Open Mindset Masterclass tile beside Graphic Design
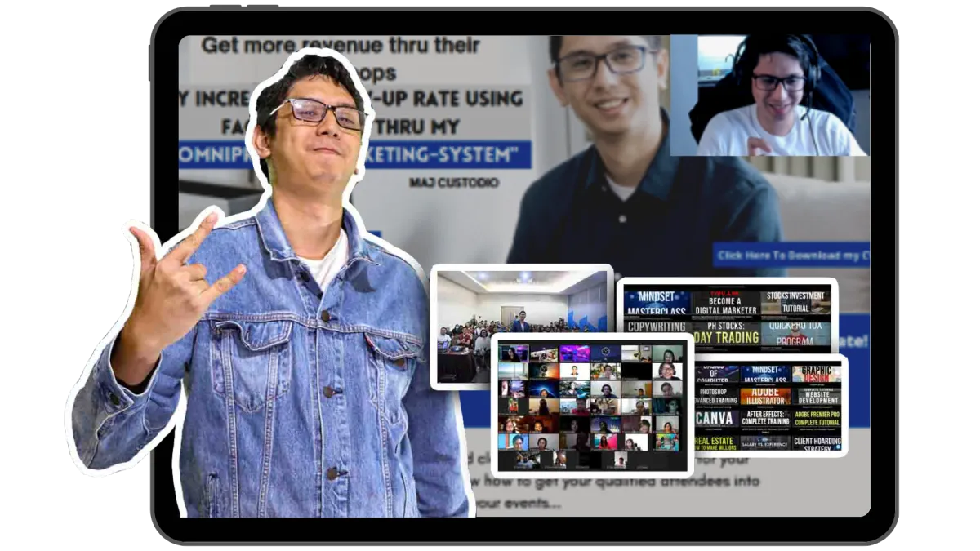980x551 pixels. (764, 374)
